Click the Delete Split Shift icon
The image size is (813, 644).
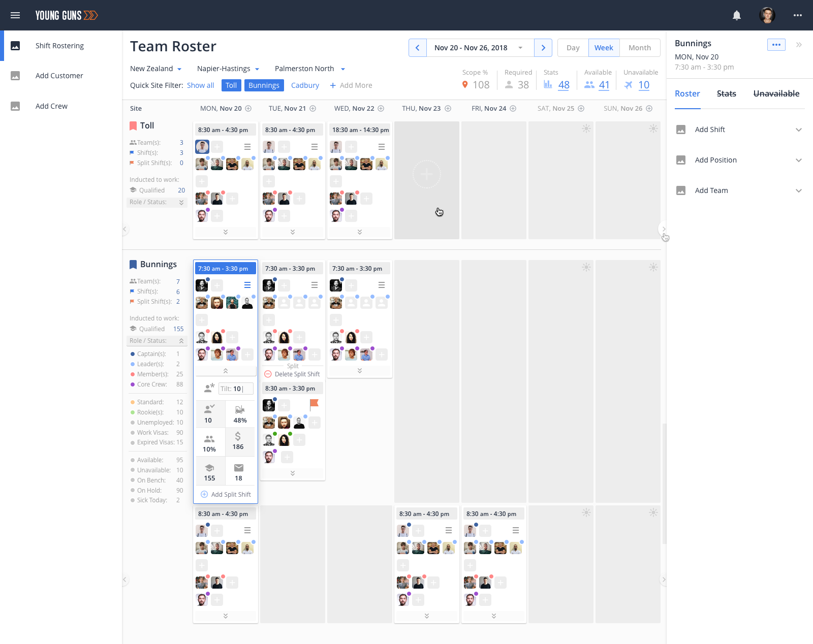click(268, 374)
